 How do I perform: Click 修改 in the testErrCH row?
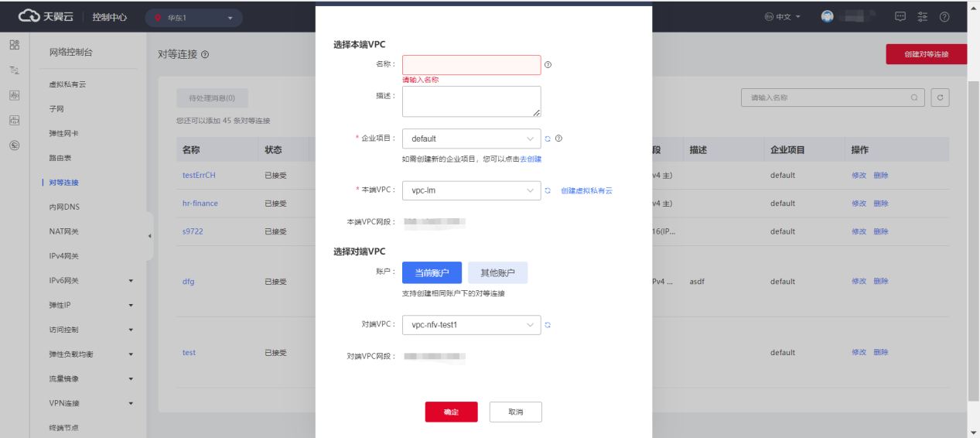[859, 175]
